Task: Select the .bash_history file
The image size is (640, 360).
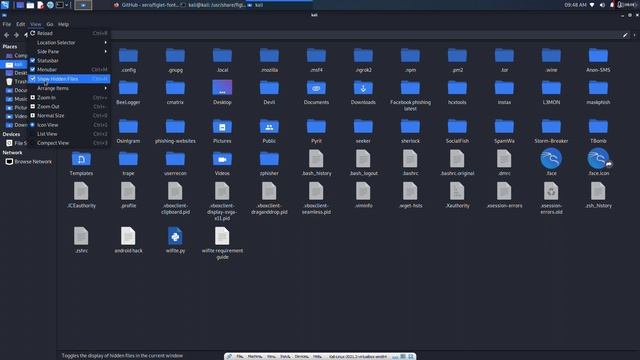Action: click(x=316, y=162)
